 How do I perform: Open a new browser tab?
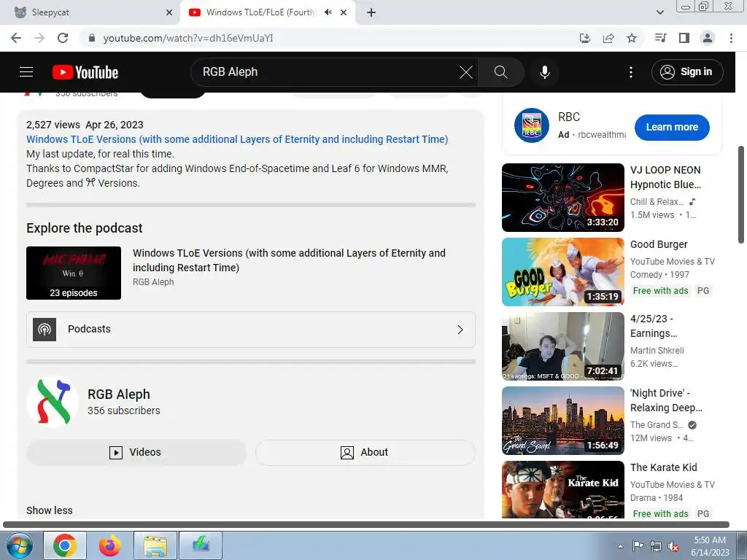point(371,12)
